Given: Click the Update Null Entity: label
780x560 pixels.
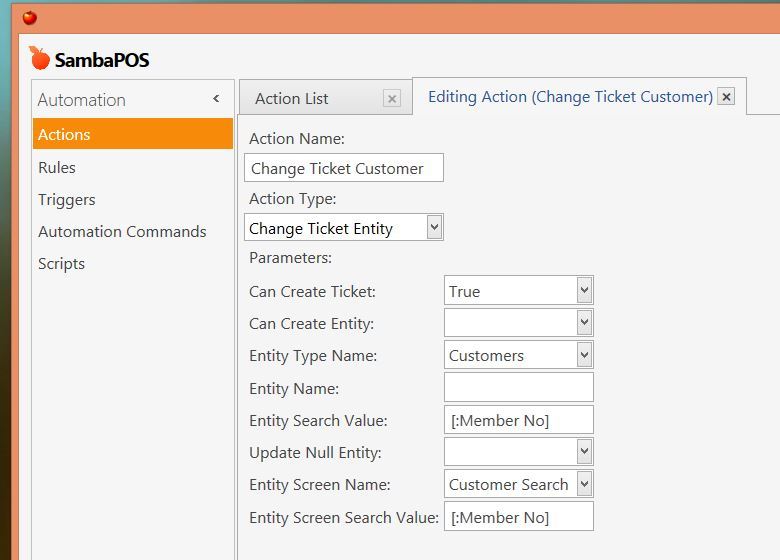Looking at the screenshot, I should 315,453.
